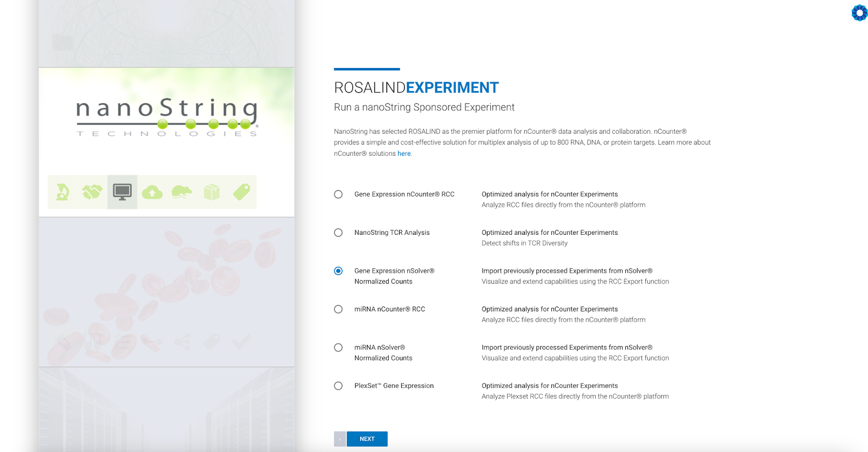Click the 'miRNA nCounter® RCC' label

tap(390, 309)
